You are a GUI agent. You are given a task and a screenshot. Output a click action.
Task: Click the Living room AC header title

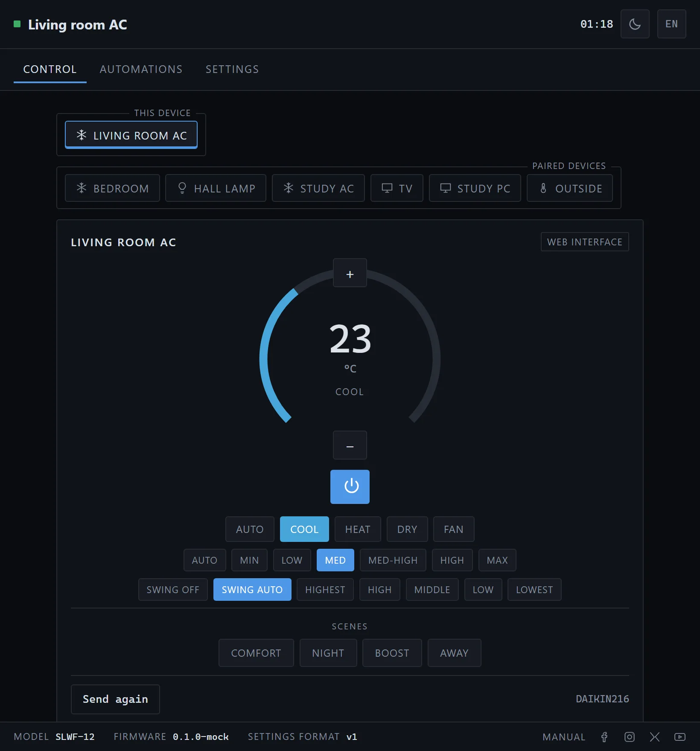78,25
